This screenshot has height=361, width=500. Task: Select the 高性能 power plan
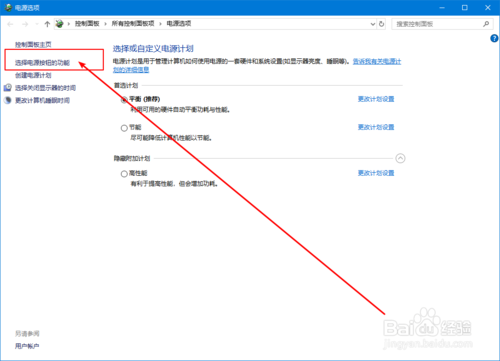(124, 174)
